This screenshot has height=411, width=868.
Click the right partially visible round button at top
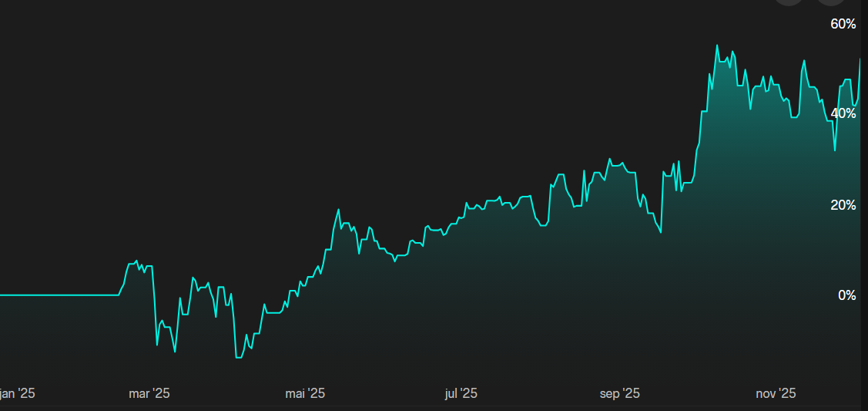[x=831, y=2]
